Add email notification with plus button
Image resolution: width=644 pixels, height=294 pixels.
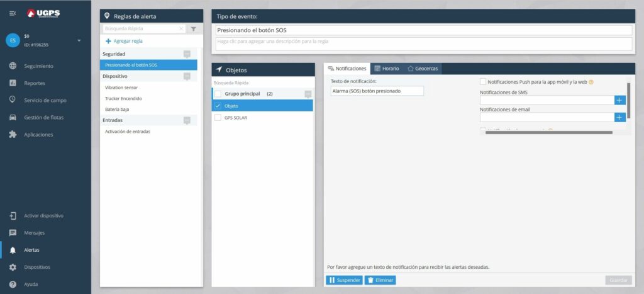pos(619,117)
